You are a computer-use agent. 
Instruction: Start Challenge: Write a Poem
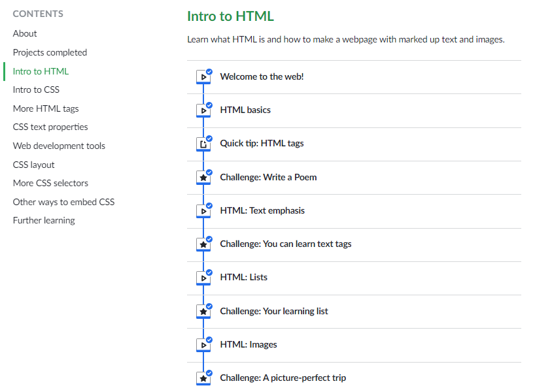[x=268, y=177]
